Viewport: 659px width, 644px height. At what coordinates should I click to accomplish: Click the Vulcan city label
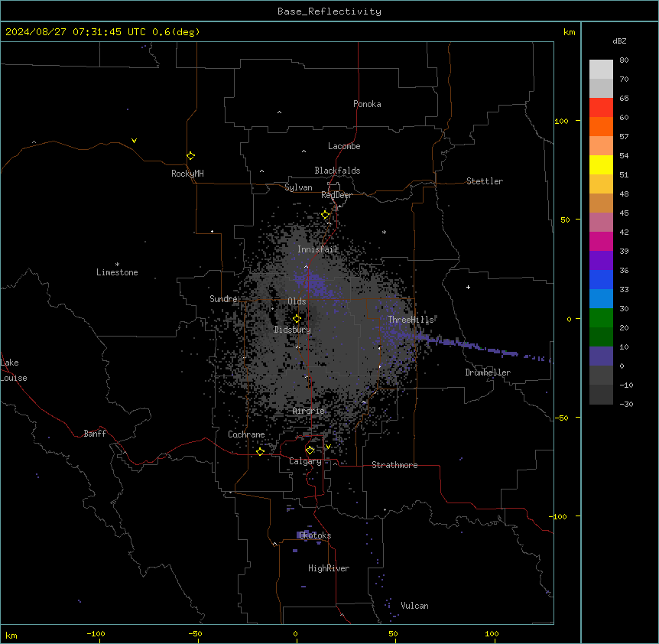click(414, 606)
